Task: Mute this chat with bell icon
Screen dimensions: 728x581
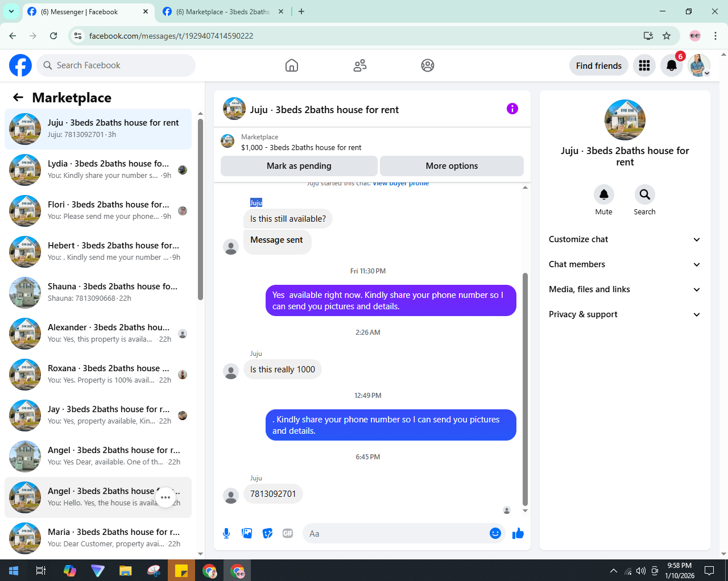Action: pos(604,194)
